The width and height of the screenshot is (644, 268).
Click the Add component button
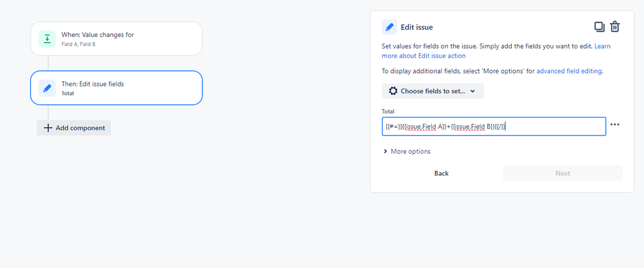74,128
